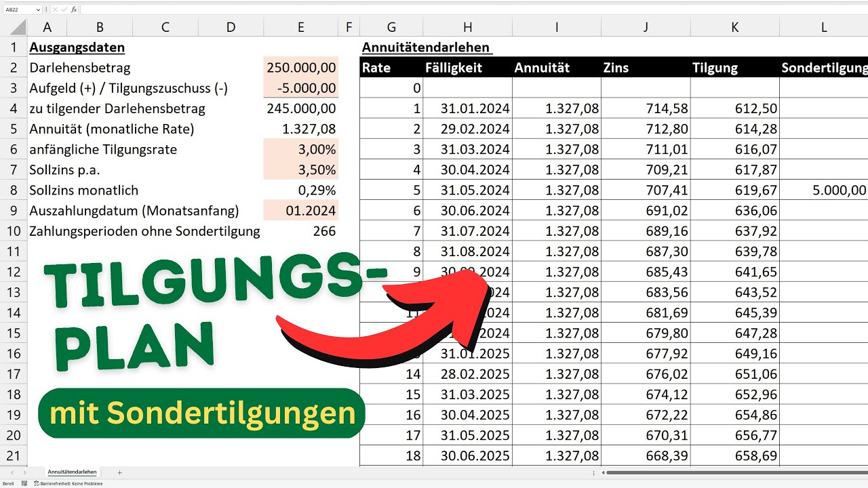Select the 3,50% Sollzins p.a. cell
The width and height of the screenshot is (868, 488).
(x=300, y=169)
